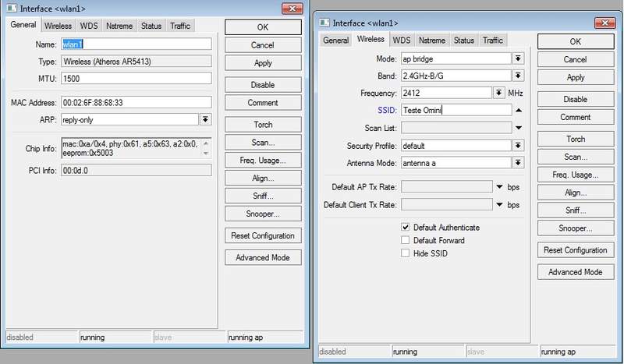This screenshot has height=364, width=624.
Task: Open Snooper... in the right window
Action: tap(576, 228)
